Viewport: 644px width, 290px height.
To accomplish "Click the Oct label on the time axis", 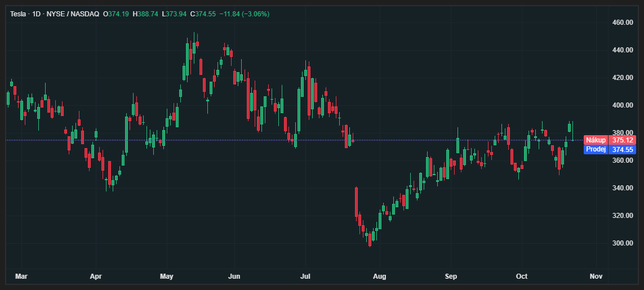I will 522,276.
